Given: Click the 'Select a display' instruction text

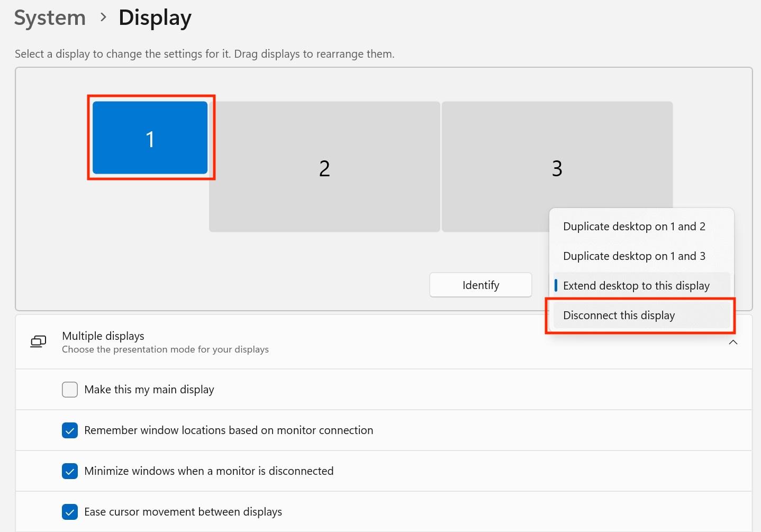Looking at the screenshot, I should [204, 54].
